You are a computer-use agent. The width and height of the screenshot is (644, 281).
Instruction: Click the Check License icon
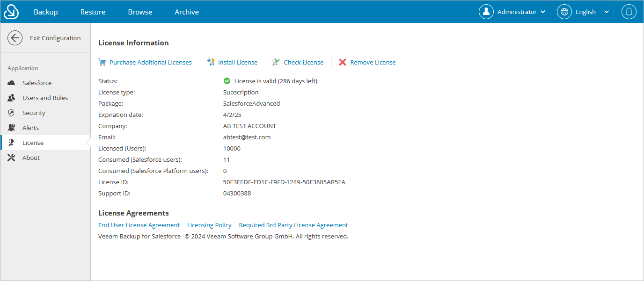[x=276, y=62]
